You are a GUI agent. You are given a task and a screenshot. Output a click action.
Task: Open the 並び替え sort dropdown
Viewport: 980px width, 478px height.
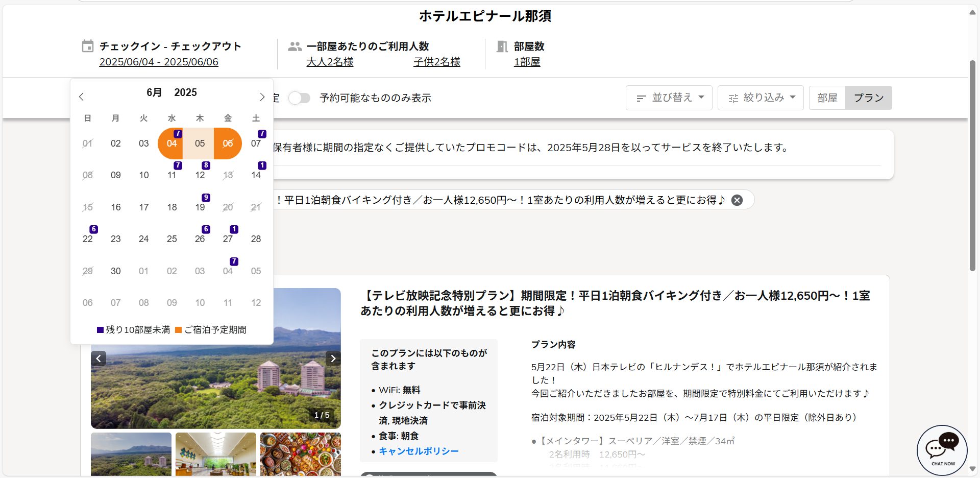click(x=669, y=98)
